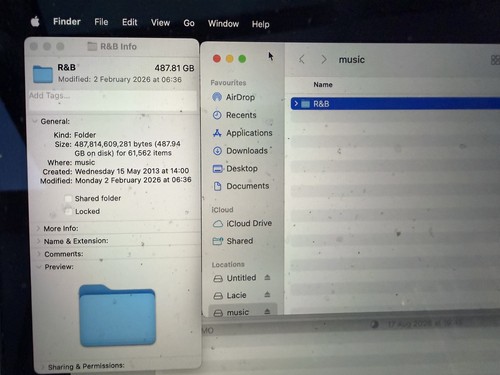Click the Desktop sidebar icon
This screenshot has height=375, width=500.
(218, 169)
